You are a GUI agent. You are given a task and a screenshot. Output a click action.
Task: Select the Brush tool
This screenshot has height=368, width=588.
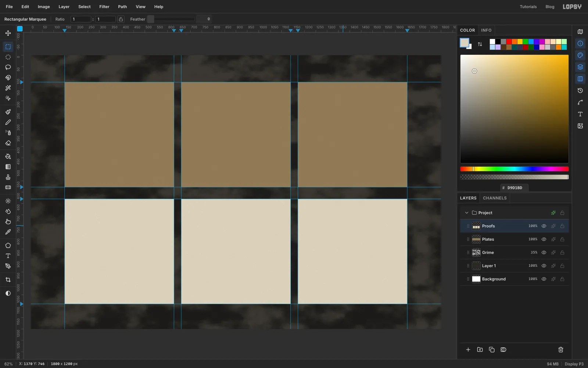8,112
